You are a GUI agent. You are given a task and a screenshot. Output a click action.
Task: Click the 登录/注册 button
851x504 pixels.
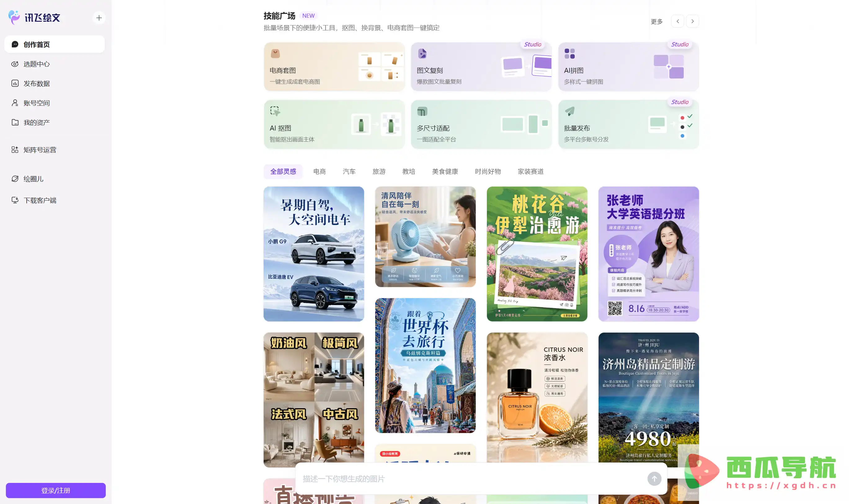[56, 490]
